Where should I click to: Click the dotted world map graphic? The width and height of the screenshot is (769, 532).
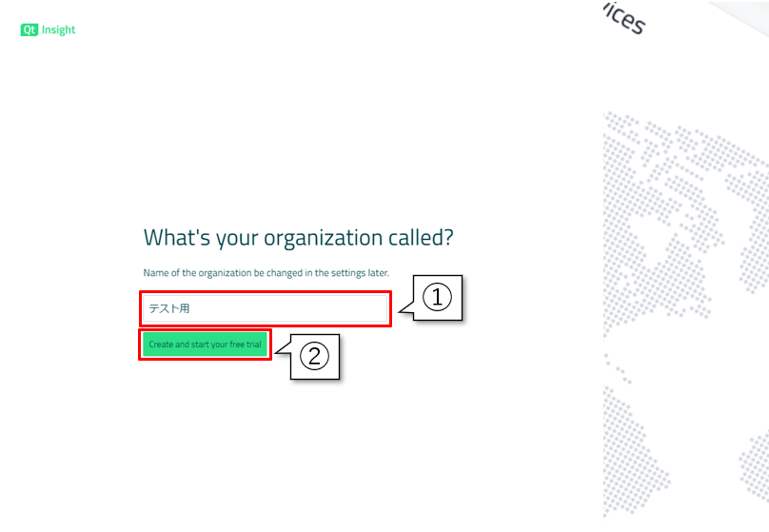(685, 314)
